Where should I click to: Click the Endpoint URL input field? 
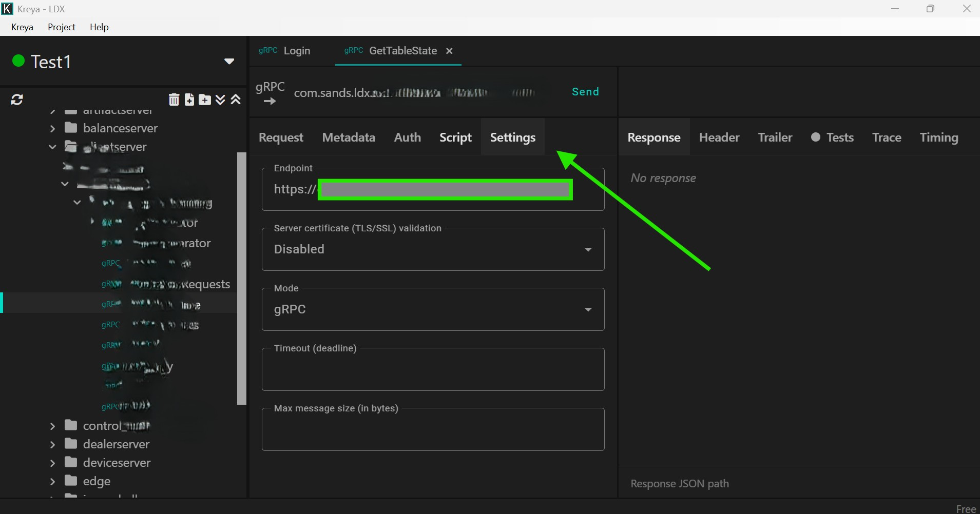433,189
